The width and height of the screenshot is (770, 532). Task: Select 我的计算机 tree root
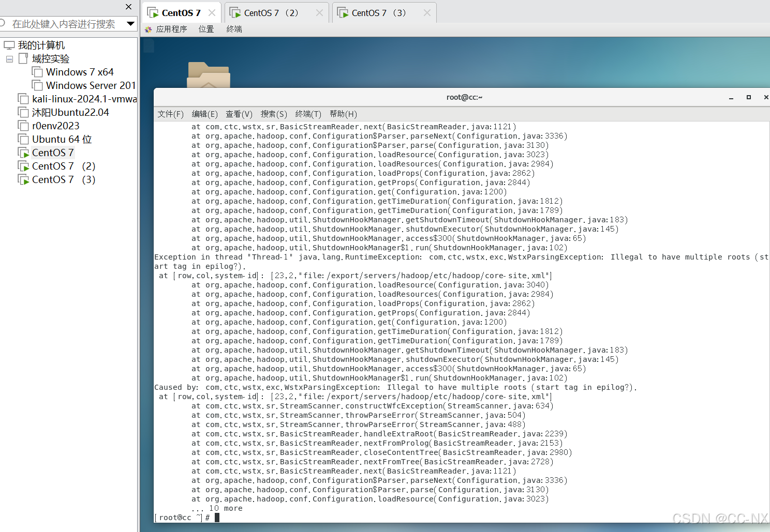41,45
